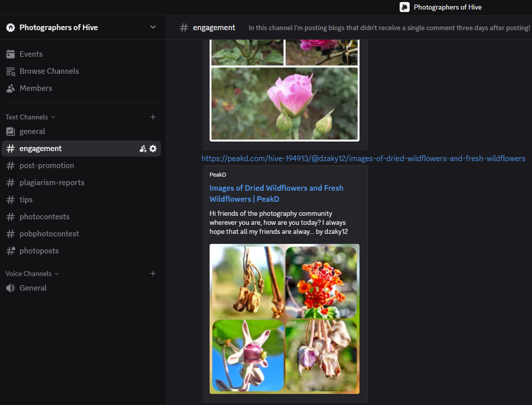The height and width of the screenshot is (405, 532).
Task: Click the Browse Channels icon
Action: coord(11,71)
